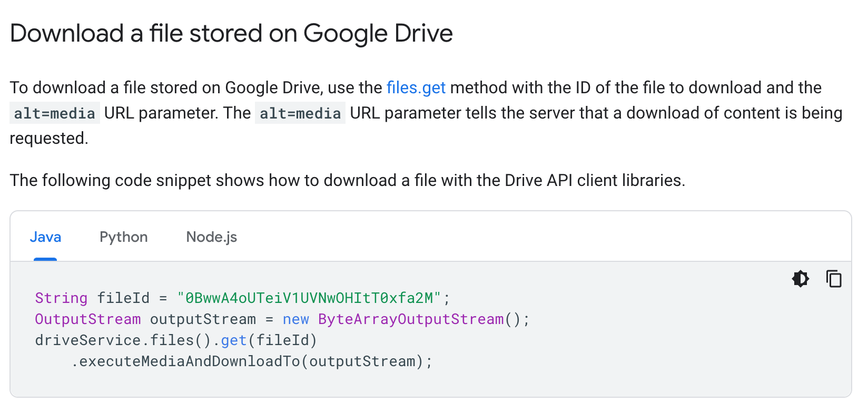The width and height of the screenshot is (868, 412).
Task: Click the first alt=media code term
Action: (55, 113)
